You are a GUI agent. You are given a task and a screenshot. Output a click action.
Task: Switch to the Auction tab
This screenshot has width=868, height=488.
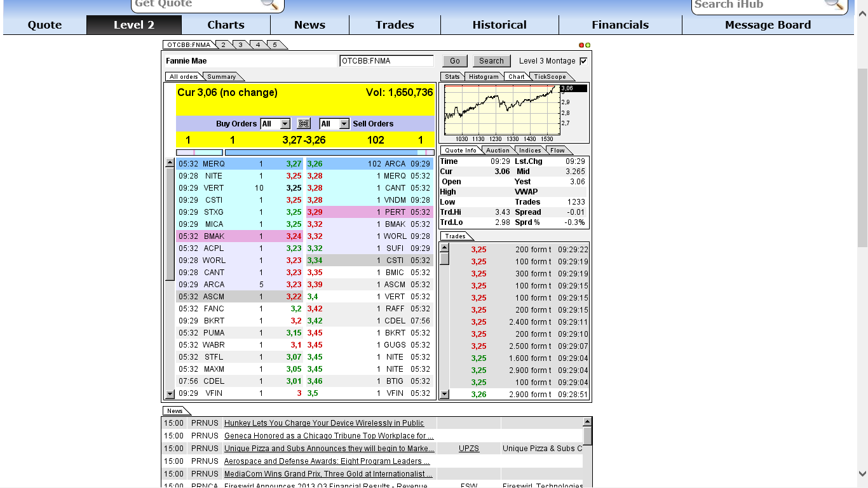[x=498, y=150]
